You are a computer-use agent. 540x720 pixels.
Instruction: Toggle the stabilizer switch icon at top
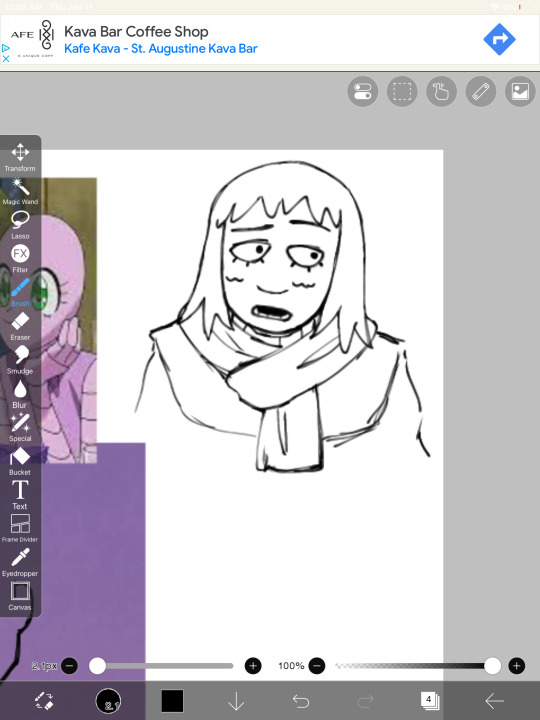[x=363, y=91]
